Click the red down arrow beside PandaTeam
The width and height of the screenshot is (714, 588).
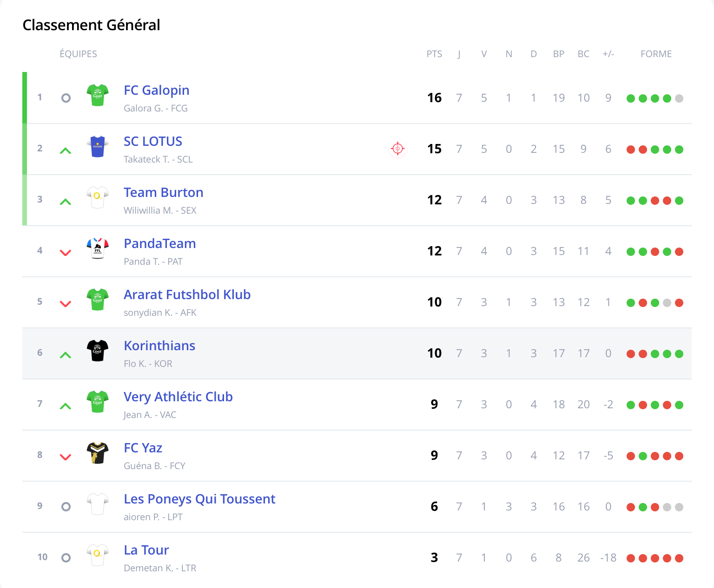pos(66,253)
